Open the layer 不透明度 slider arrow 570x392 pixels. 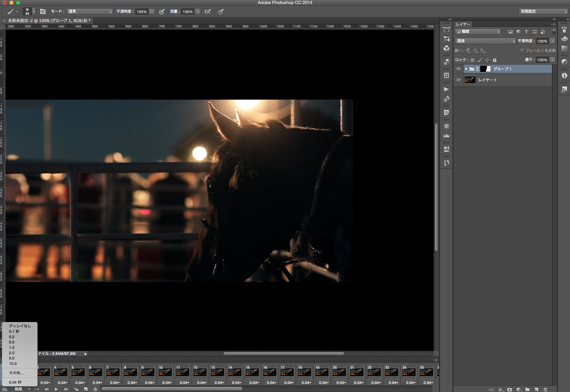(x=552, y=41)
